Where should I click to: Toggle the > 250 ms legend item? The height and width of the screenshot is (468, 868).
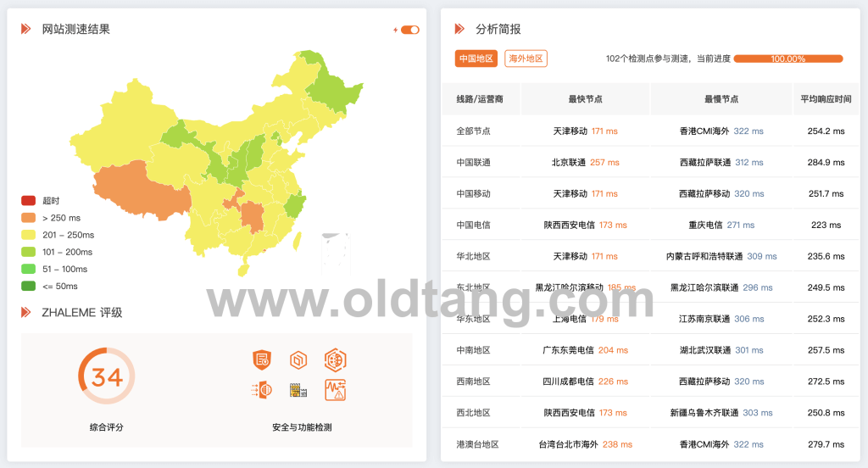[29, 218]
